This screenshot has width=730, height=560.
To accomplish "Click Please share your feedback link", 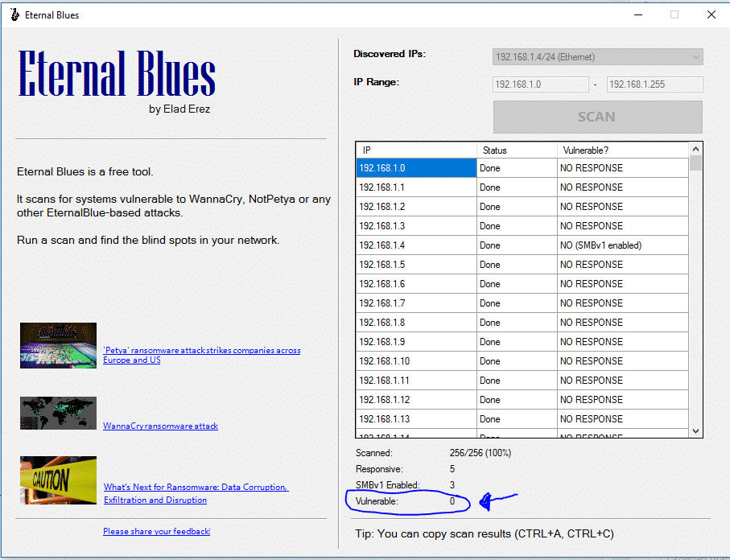I will tap(156, 531).
